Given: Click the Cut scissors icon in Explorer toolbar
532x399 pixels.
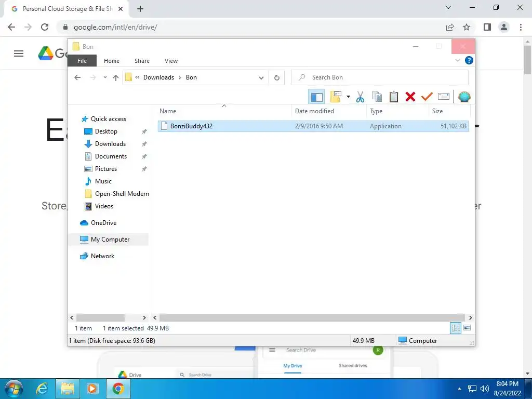Looking at the screenshot, I should [361, 97].
